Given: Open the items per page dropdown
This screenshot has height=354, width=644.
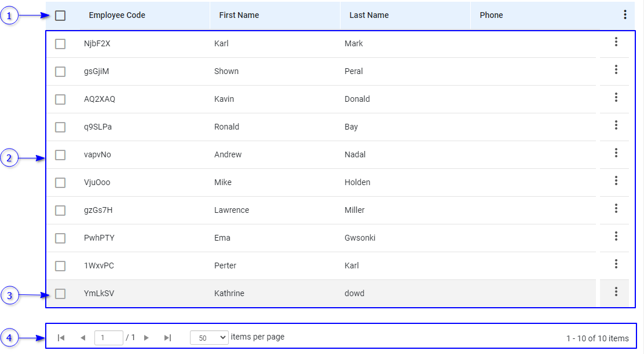Looking at the screenshot, I should pyautogui.click(x=209, y=338).
